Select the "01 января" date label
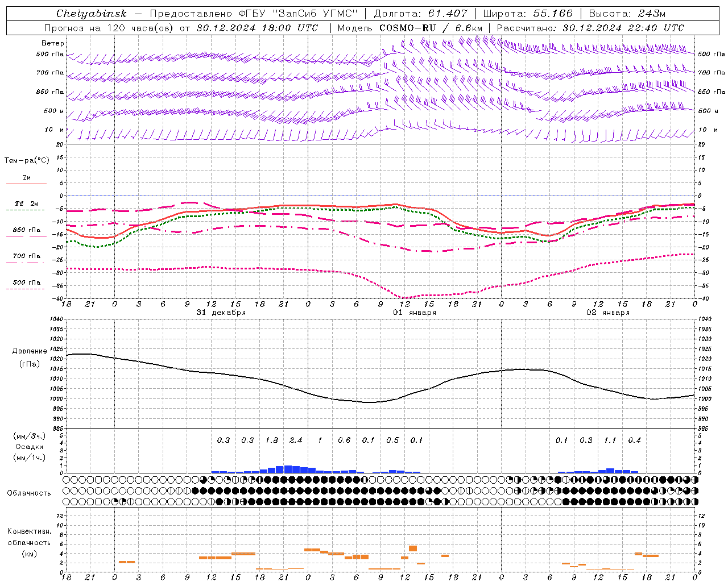 (x=415, y=313)
